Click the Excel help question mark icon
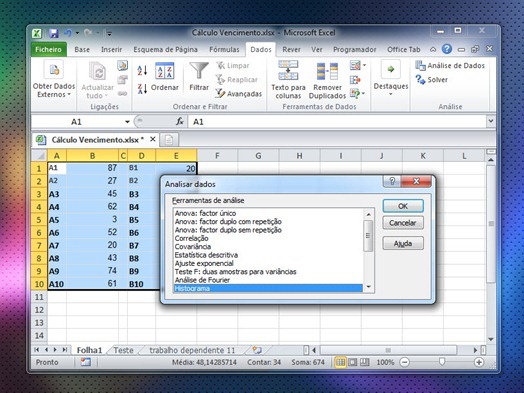Viewport: 524px width, 393px height. (x=447, y=49)
